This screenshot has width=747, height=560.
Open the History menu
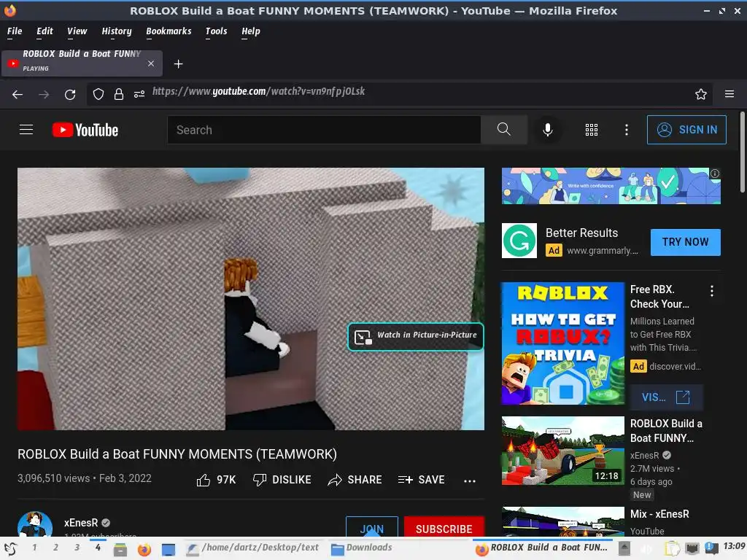(116, 31)
